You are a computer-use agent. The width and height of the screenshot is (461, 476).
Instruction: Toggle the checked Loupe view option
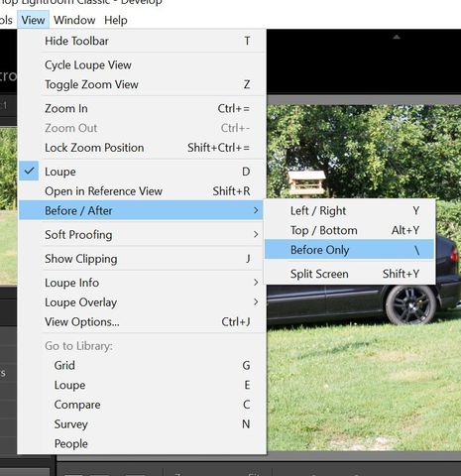point(142,172)
